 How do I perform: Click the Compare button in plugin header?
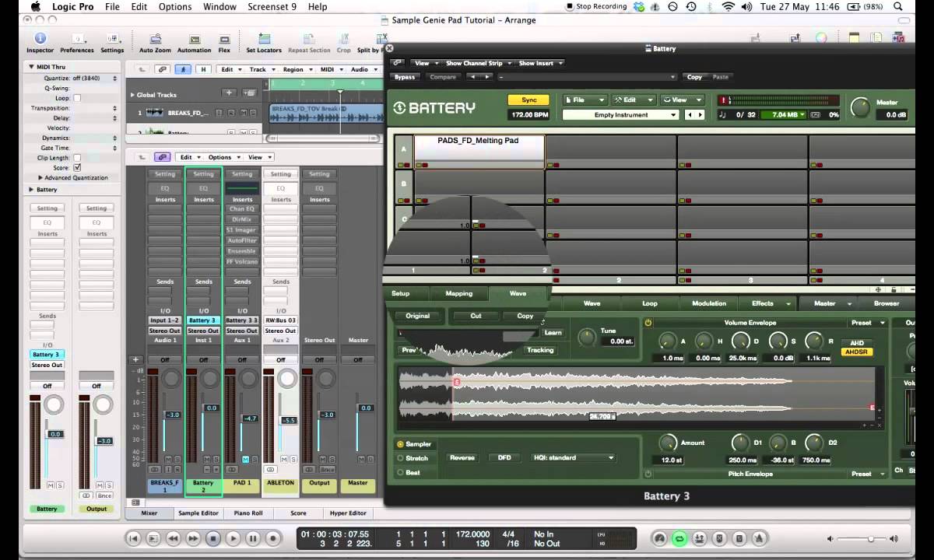pyautogui.click(x=443, y=77)
